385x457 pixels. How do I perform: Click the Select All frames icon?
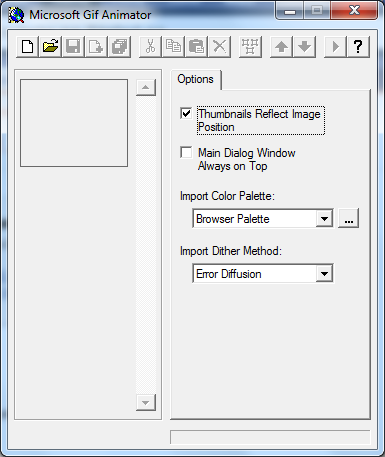[250, 47]
